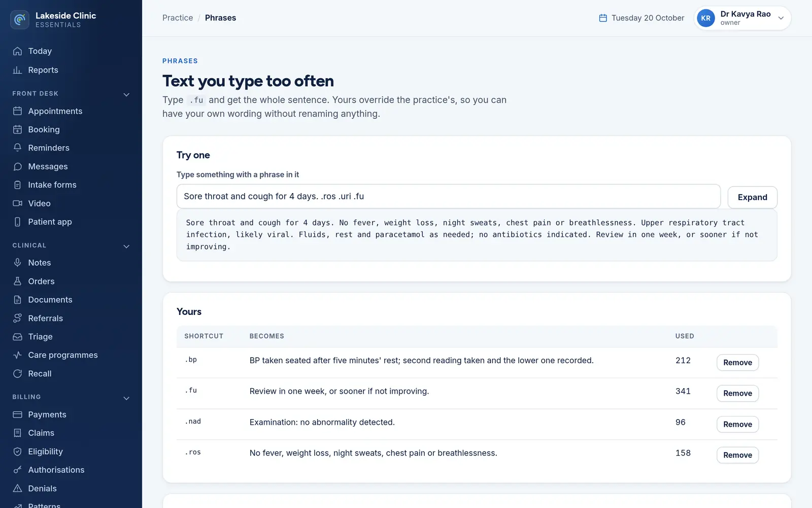Click the Triage inbox icon
Screen dimensions: 812x508
click(x=17, y=337)
